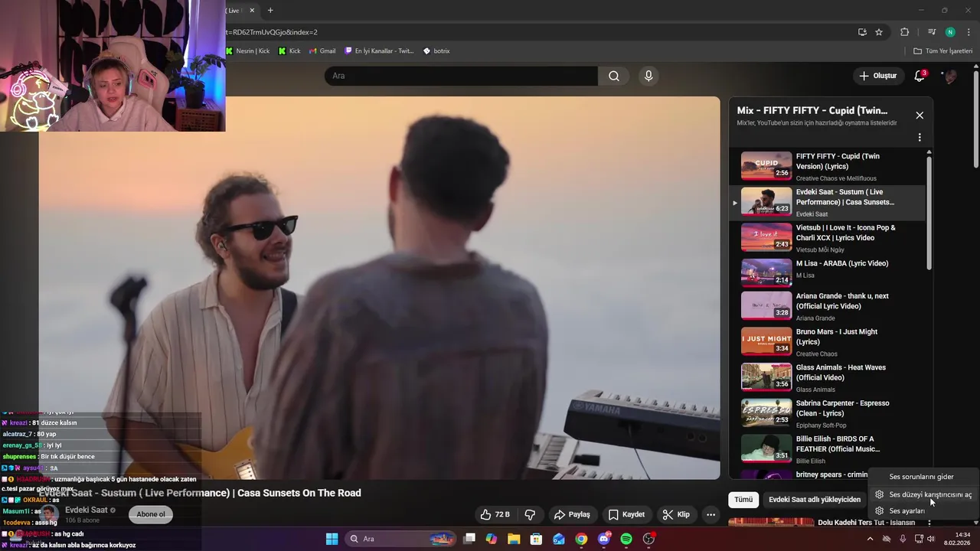The image size is (980, 551).
Task: Close the Mix playlist panel
Action: [x=920, y=115]
